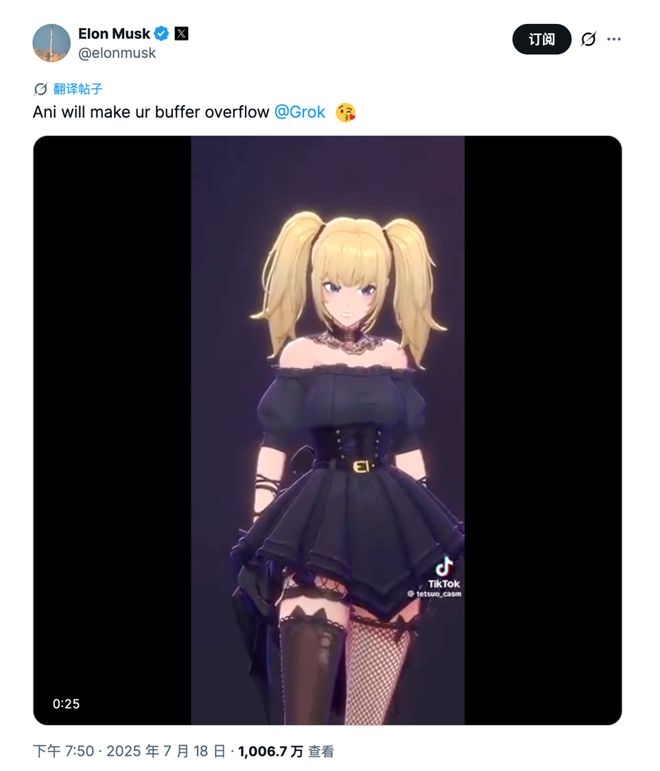This screenshot has height=771, width=660.
Task: Open the @elonmusk handle link
Action: (117, 53)
